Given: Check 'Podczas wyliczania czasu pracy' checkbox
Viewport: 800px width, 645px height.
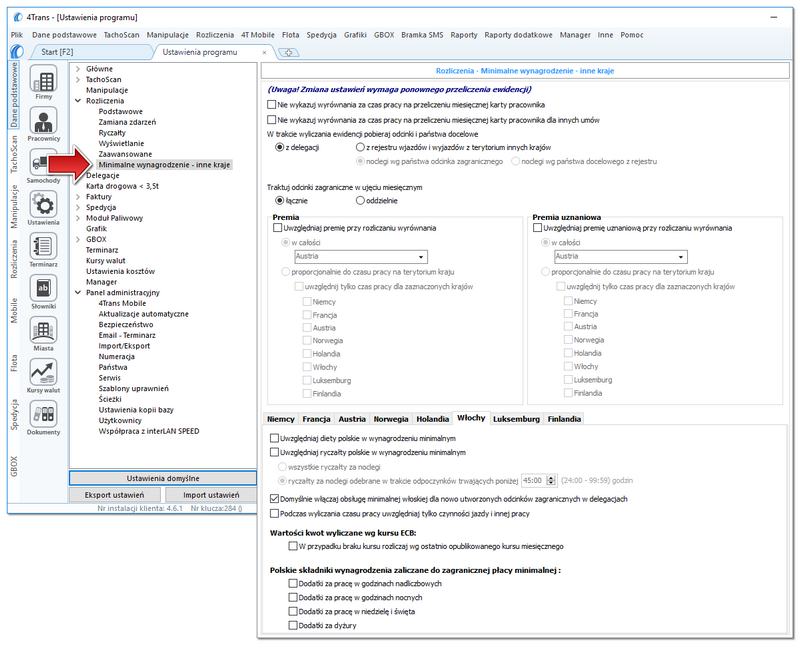Looking at the screenshot, I should (x=274, y=514).
